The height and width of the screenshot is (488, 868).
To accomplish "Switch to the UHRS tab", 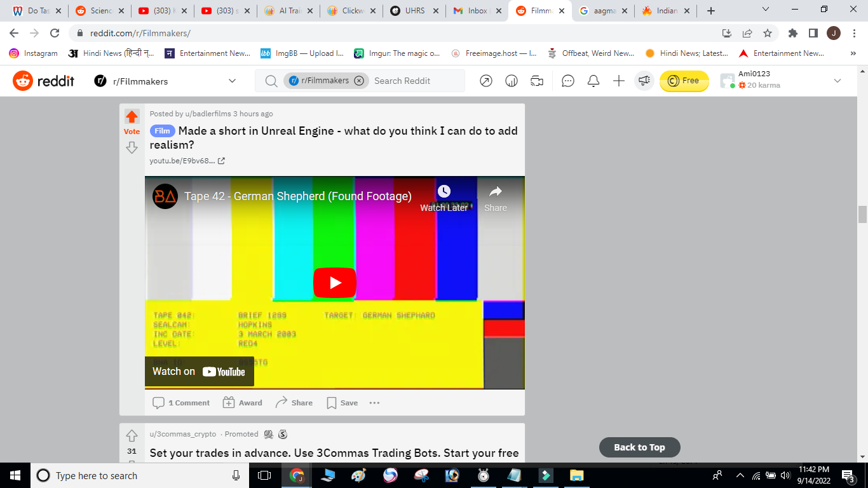I will click(x=414, y=11).
